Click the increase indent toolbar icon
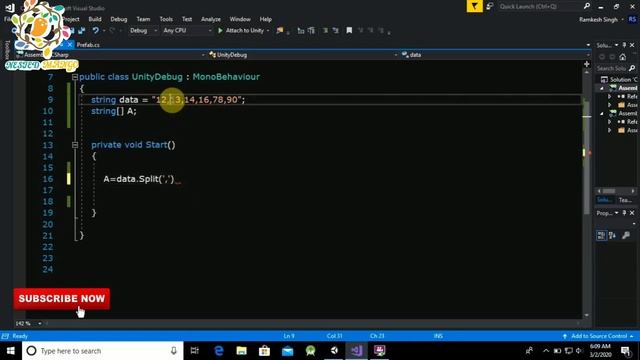This screenshot has height=360, width=640. (x=311, y=31)
